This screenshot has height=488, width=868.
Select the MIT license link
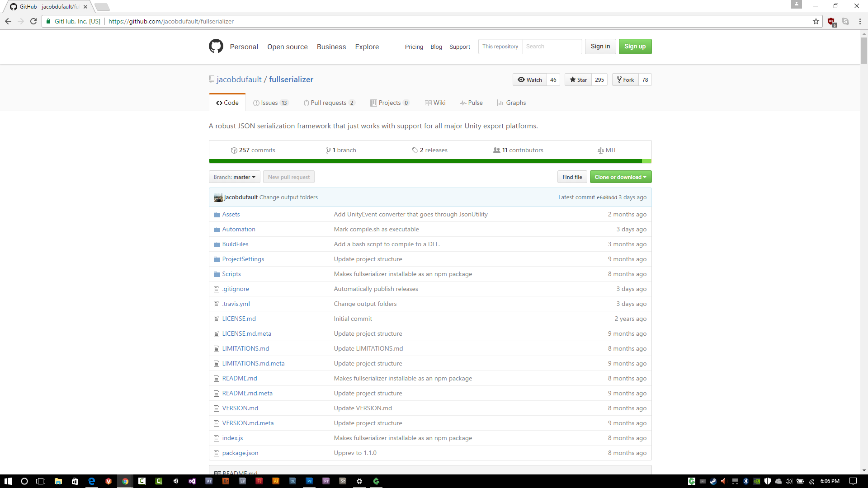click(611, 150)
